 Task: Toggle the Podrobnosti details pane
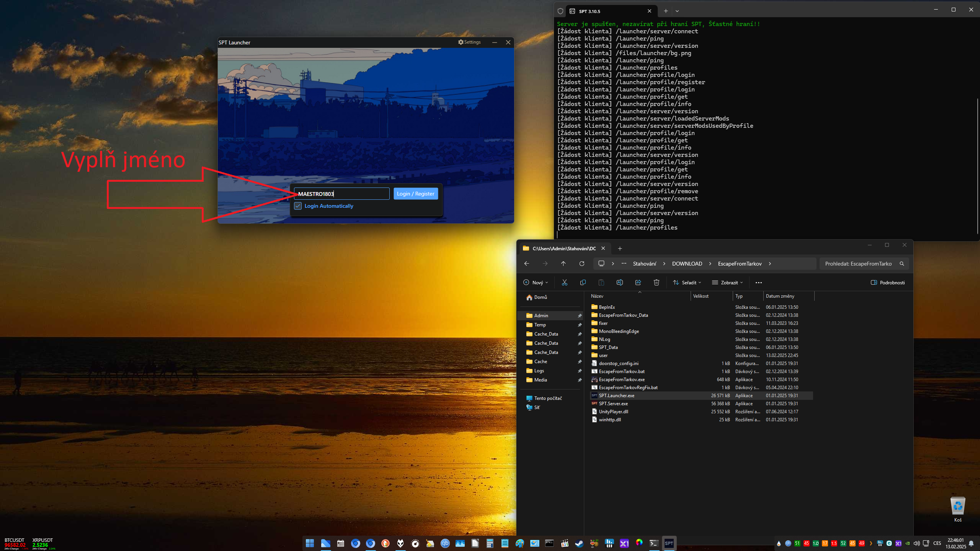[888, 282]
